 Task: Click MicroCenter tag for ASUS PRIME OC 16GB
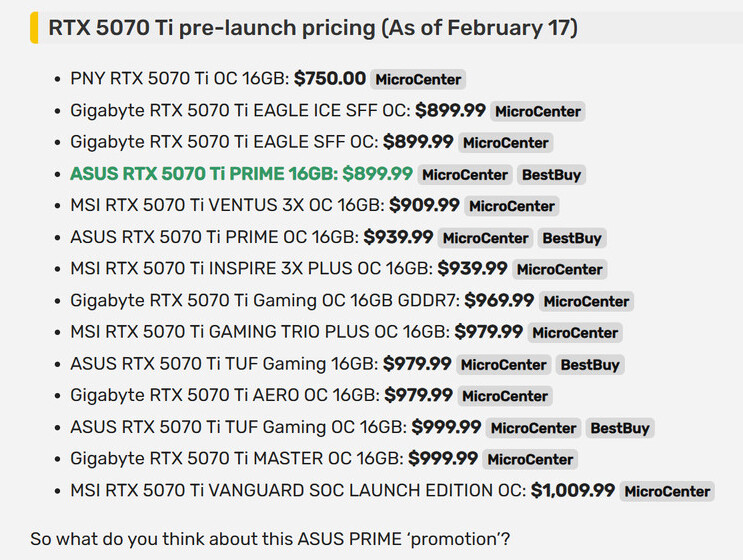click(485, 238)
